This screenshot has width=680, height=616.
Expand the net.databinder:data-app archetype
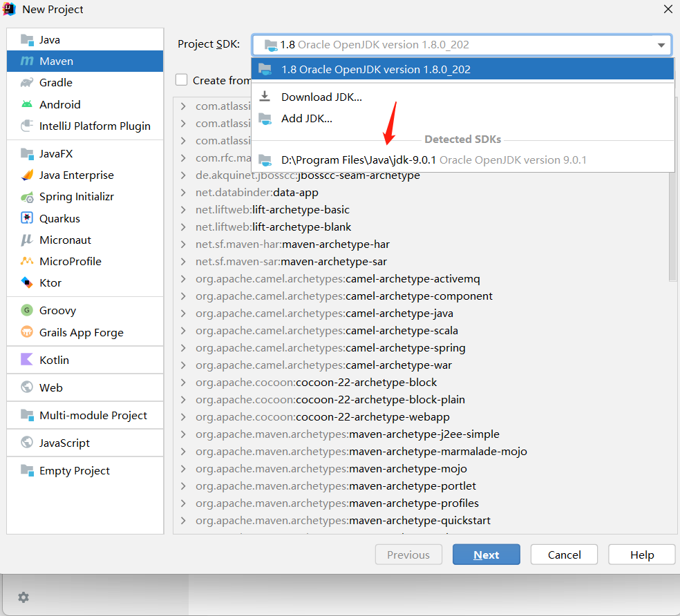(x=183, y=193)
